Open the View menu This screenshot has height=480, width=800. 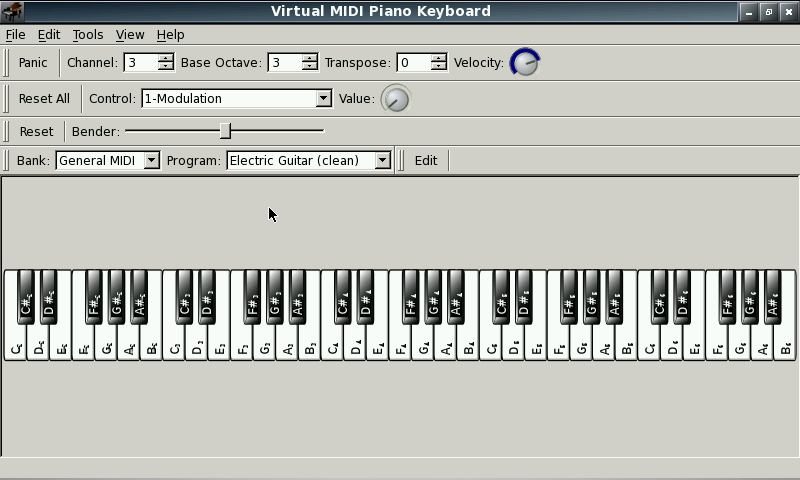click(x=130, y=34)
